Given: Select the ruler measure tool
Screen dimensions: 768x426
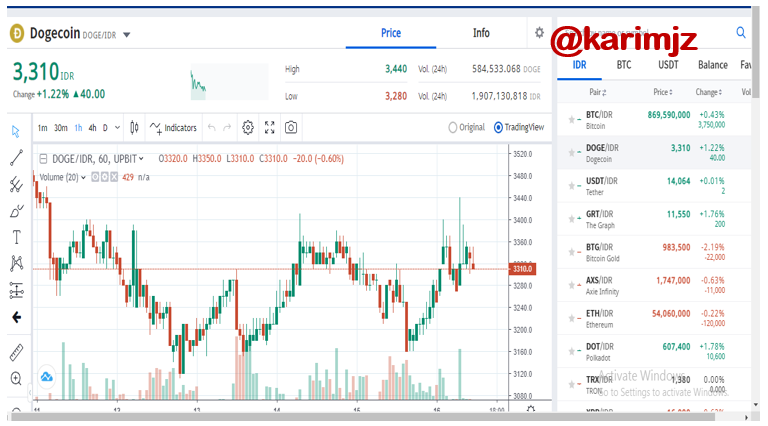Looking at the screenshot, I should (x=16, y=353).
